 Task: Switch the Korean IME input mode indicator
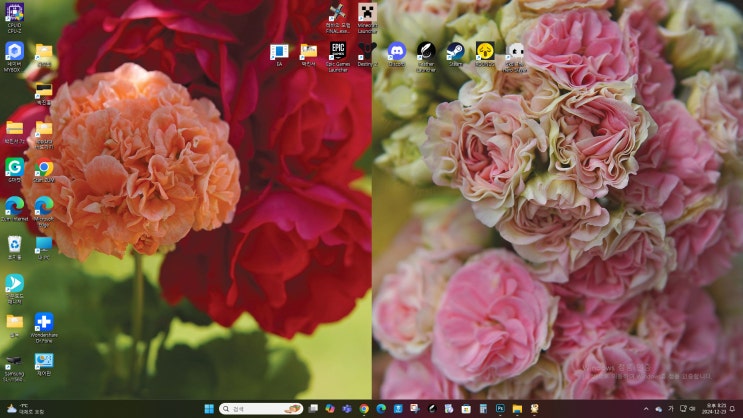671,409
